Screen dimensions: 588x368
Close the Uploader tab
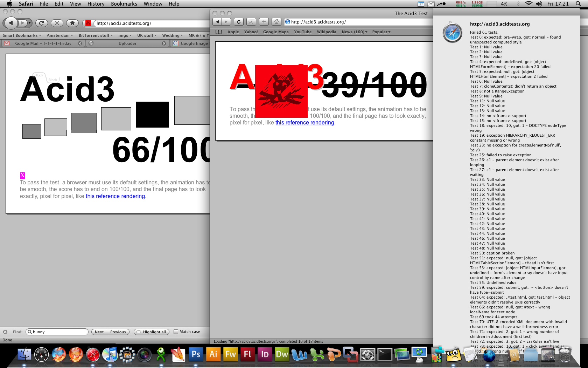click(x=164, y=43)
